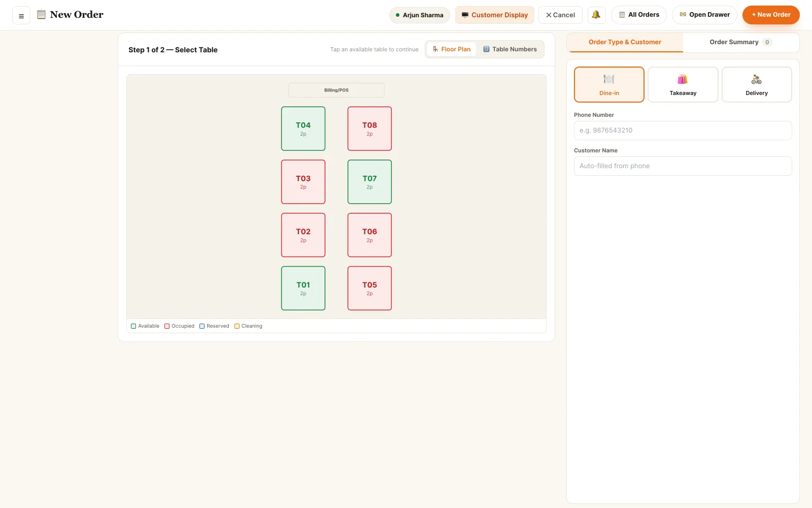Viewport: 812px width, 508px height.
Task: Click the red Occupied legend swatch
Action: coord(167,326)
